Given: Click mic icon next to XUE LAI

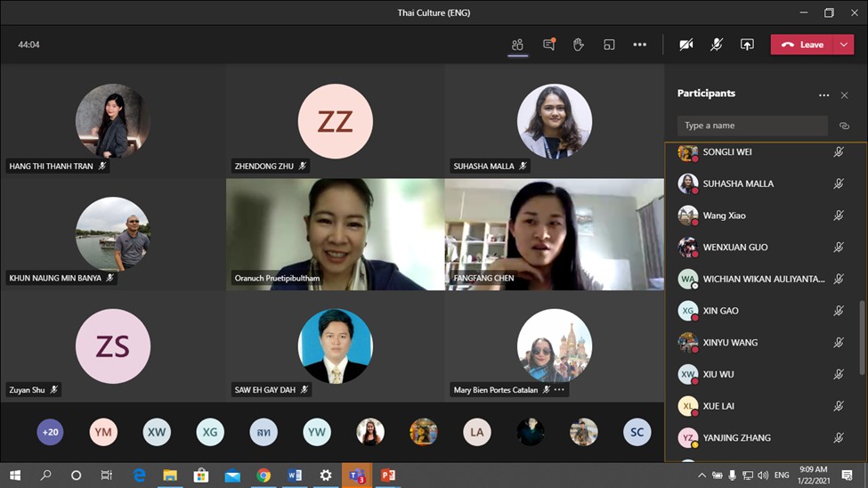Looking at the screenshot, I should point(839,406).
